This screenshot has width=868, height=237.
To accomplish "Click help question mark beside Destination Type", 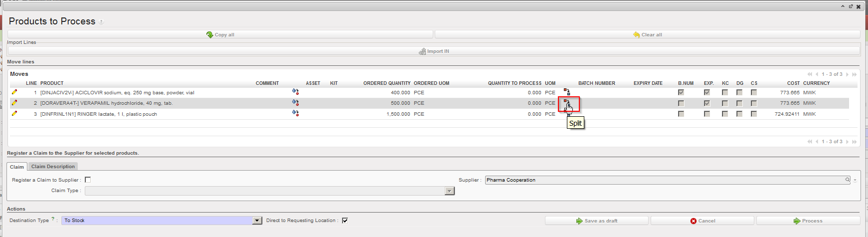I will 53,219.
